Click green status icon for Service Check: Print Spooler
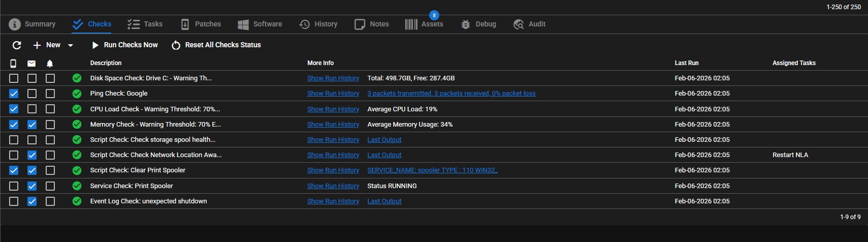Viewport: 868px width, 242px height. point(77,186)
